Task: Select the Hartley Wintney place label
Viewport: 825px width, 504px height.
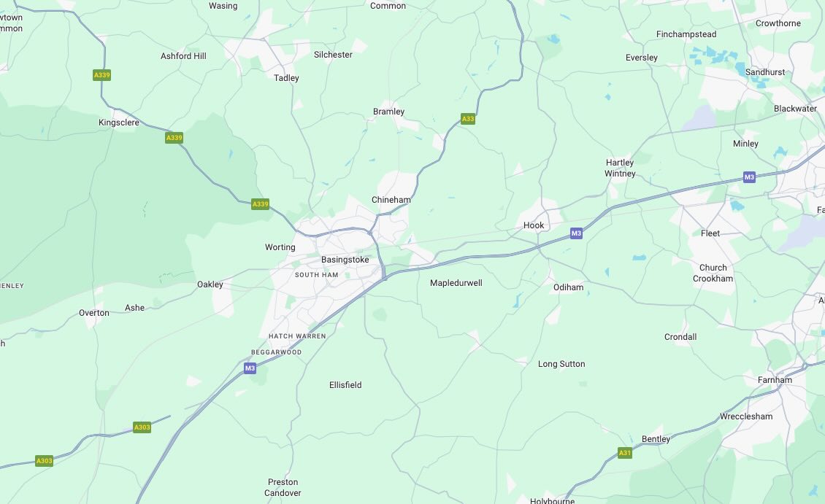Action: 620,168
